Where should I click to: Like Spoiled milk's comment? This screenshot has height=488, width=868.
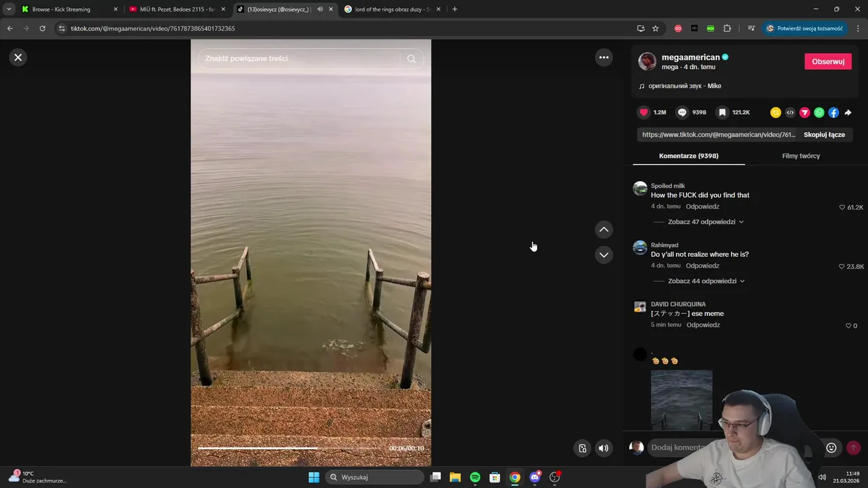click(x=842, y=207)
